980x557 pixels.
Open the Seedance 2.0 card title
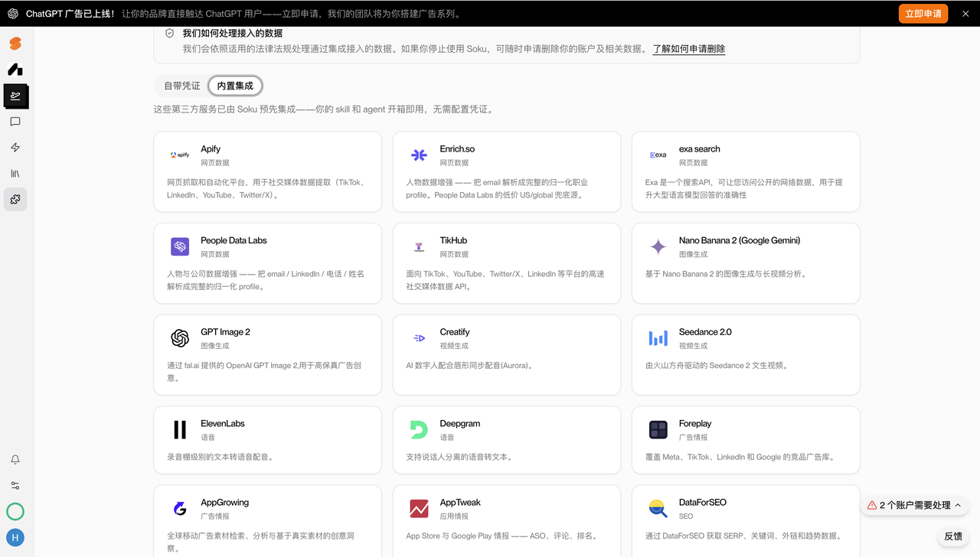point(705,332)
